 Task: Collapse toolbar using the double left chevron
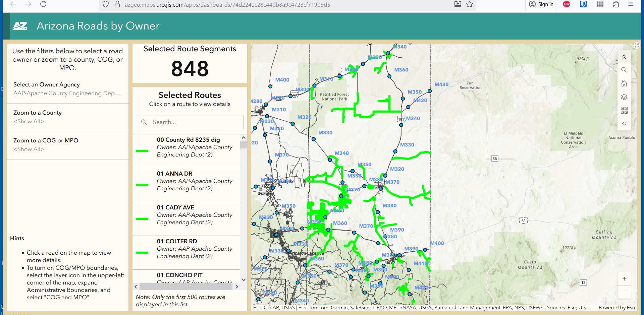click(x=624, y=124)
